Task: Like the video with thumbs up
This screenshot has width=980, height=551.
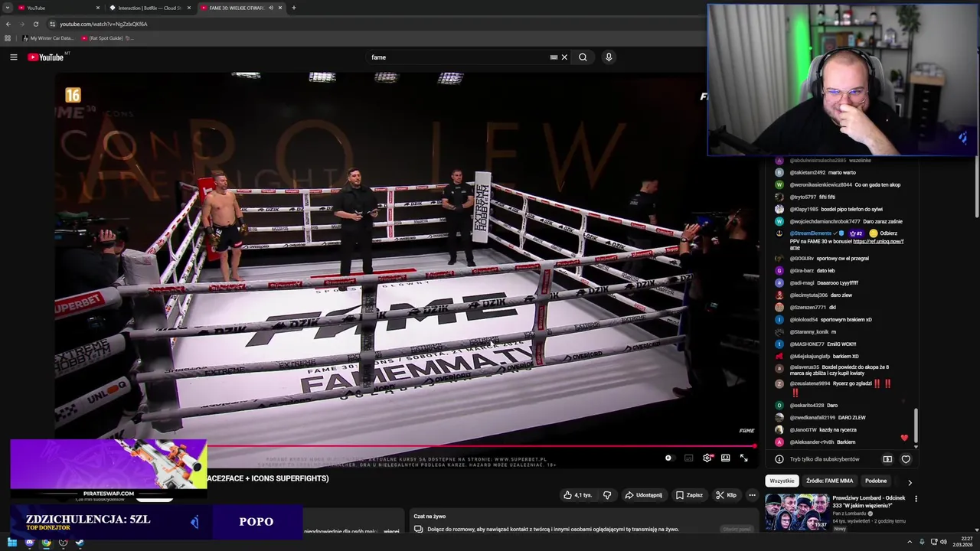Action: click(x=578, y=495)
